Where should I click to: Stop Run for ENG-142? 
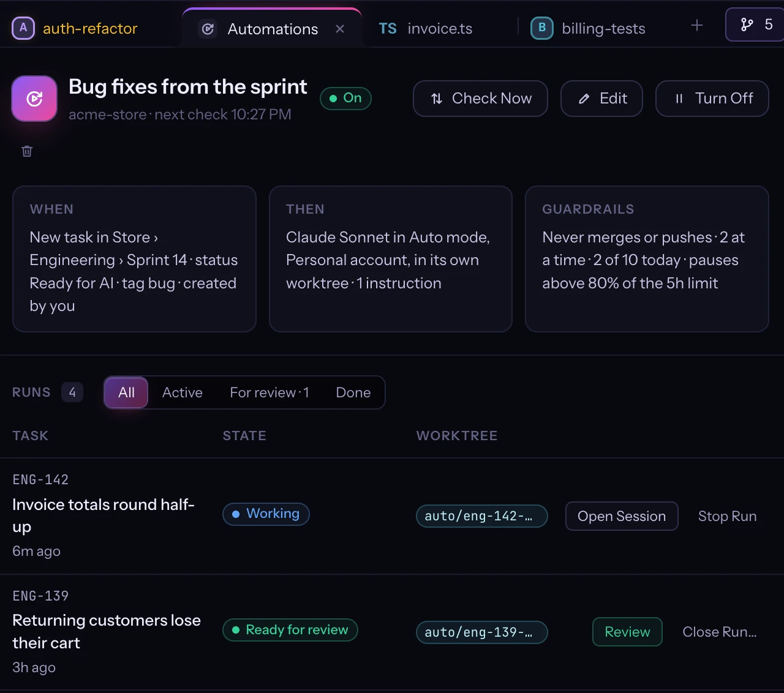(727, 516)
